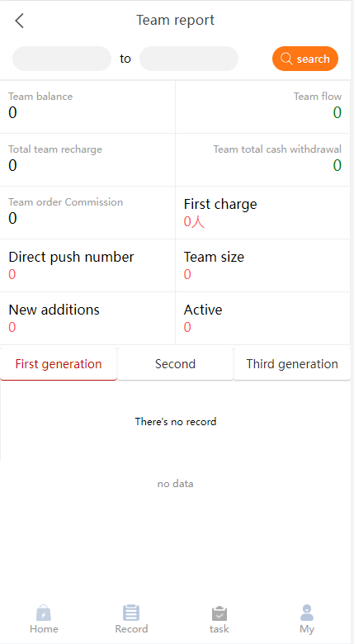354x644 pixels.
Task: Go back using the left arrow icon
Action: [x=19, y=20]
